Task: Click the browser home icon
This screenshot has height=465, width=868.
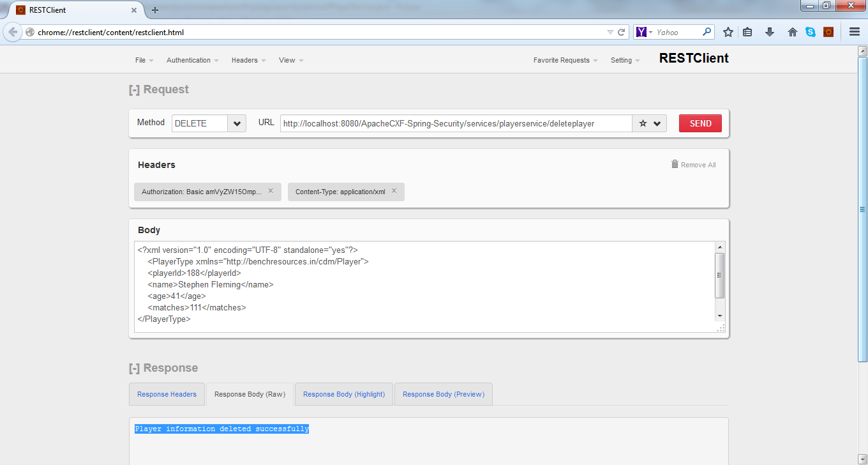Action: 792,31
